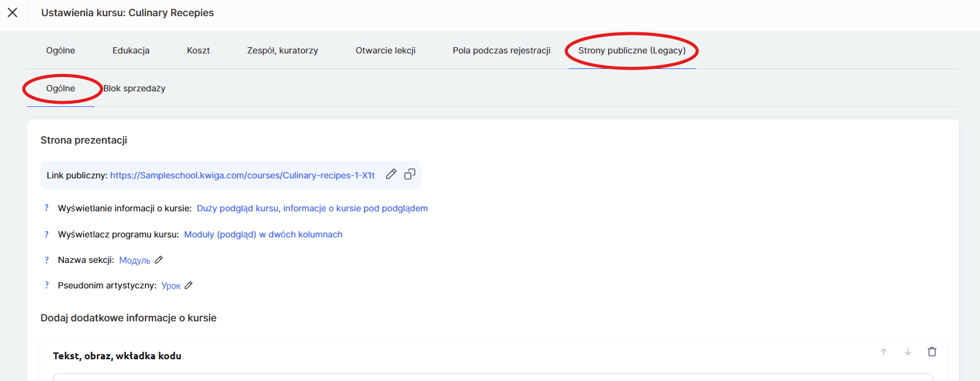The width and height of the screenshot is (980, 381).
Task: Open the course info display options dropdown
Action: (x=312, y=208)
